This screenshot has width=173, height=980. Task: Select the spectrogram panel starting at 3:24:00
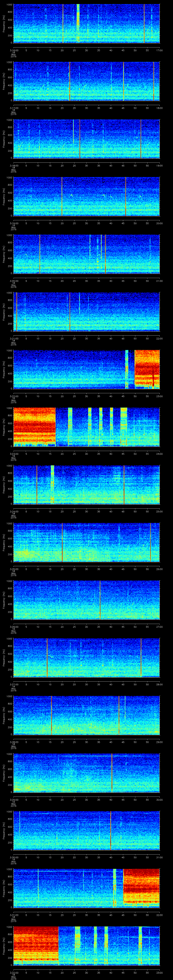[86, 484]
